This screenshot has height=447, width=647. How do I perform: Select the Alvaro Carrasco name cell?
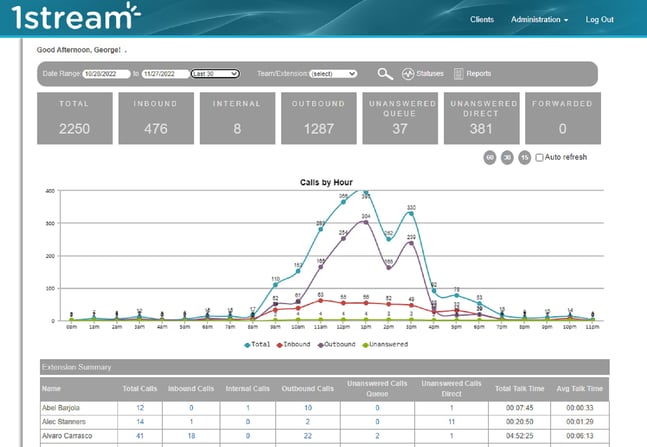pos(79,436)
